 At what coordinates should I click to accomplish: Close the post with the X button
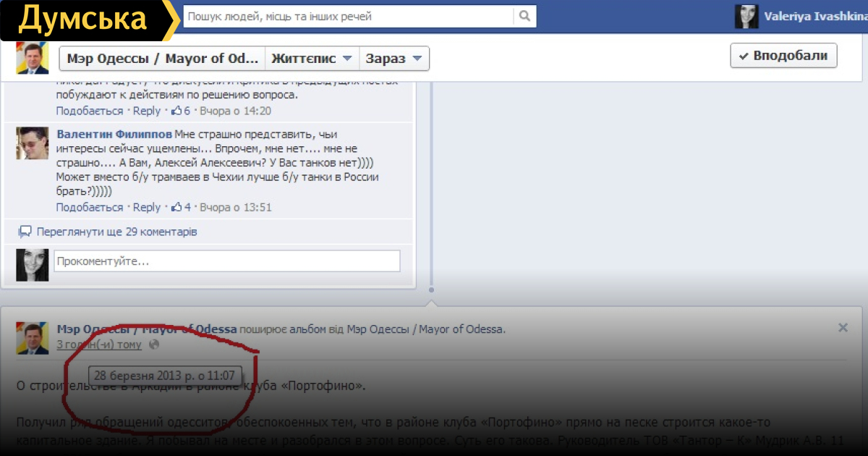[x=843, y=328]
